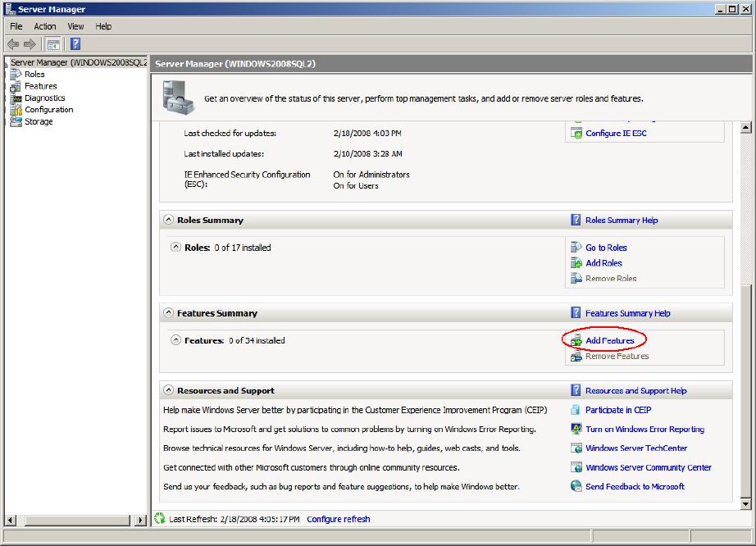
Task: Select the Storage tree item
Action: click(39, 121)
